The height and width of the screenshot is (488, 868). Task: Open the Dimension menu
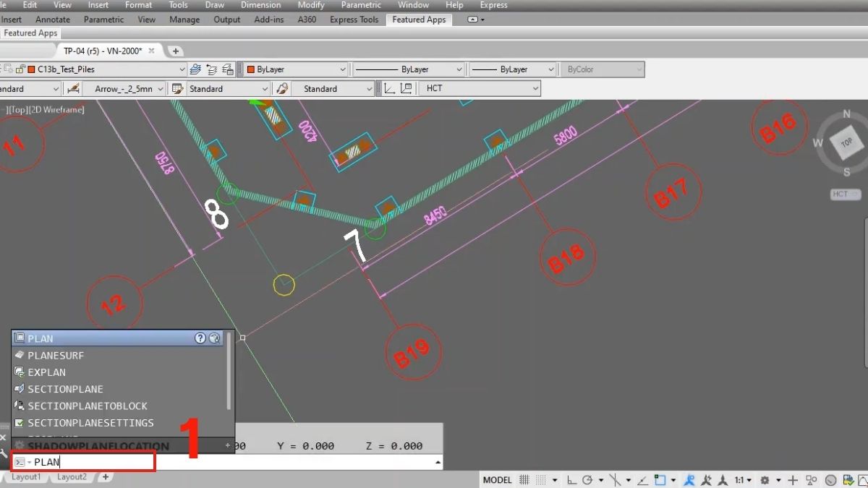[x=260, y=5]
